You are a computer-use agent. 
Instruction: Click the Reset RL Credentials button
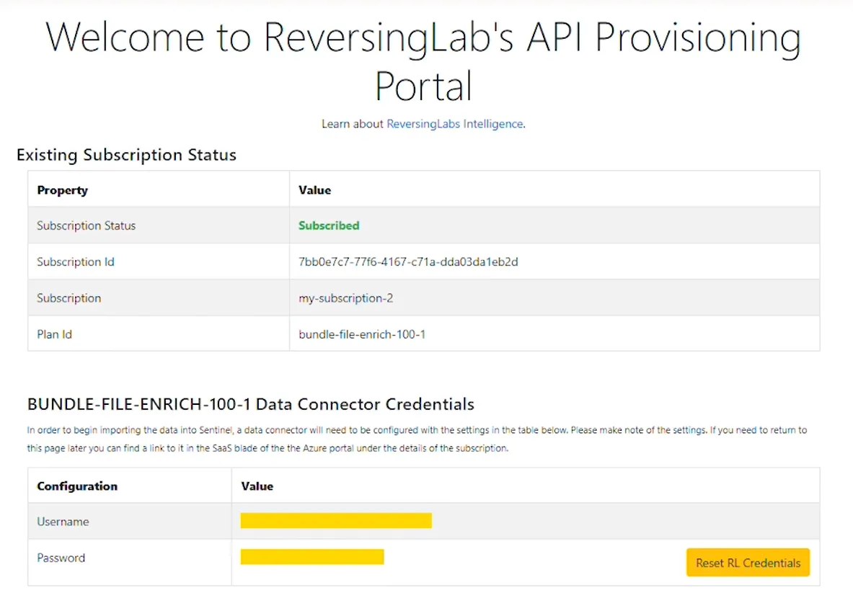point(748,563)
